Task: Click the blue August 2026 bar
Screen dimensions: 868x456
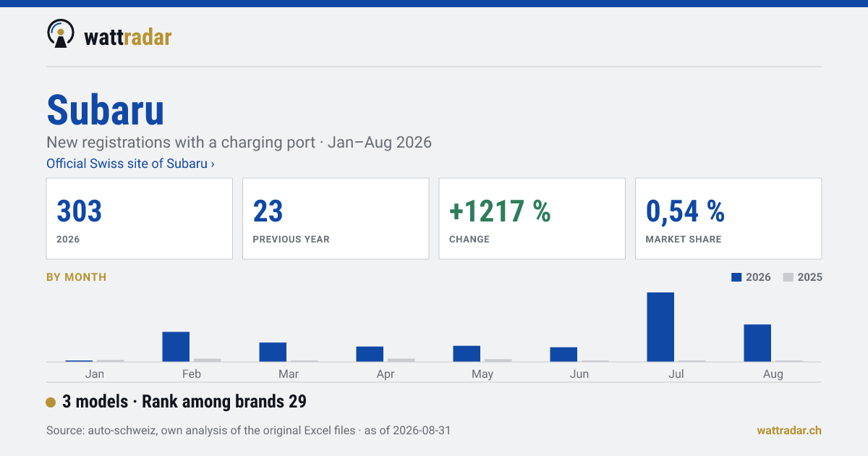Action: [x=757, y=343]
